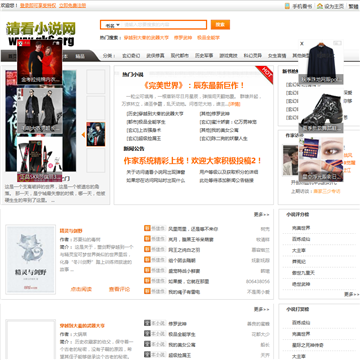
Task: Open 大主宰 in 小说评分榜
Action: (299, 250)
